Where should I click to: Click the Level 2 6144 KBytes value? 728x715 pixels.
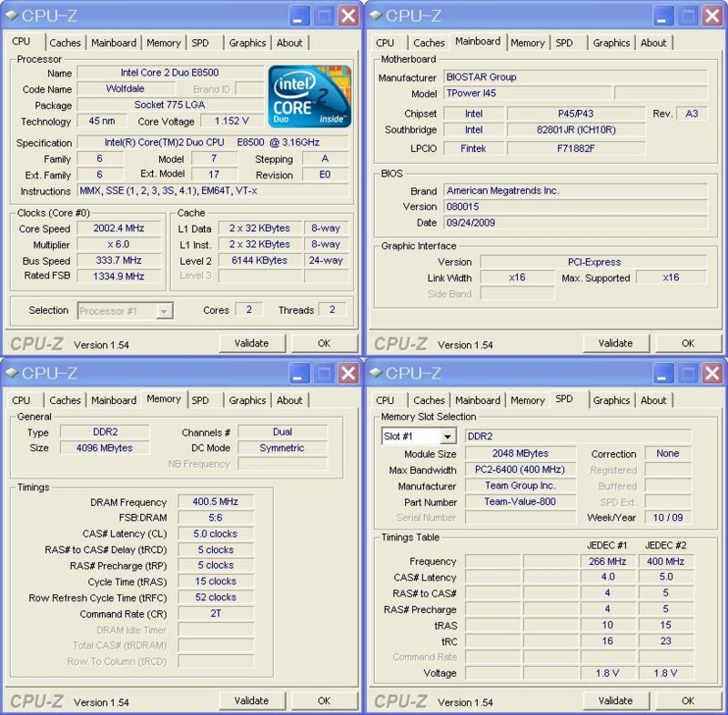259,261
